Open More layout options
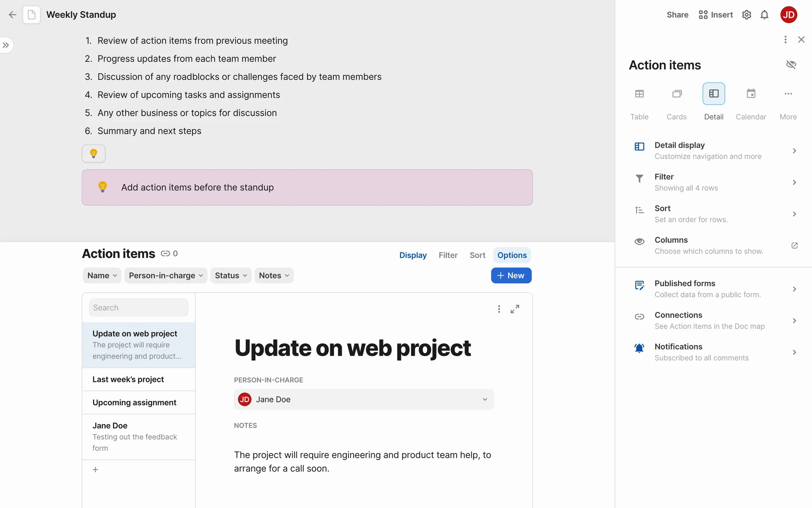Viewport: 812px width, 508px height. 788,94
